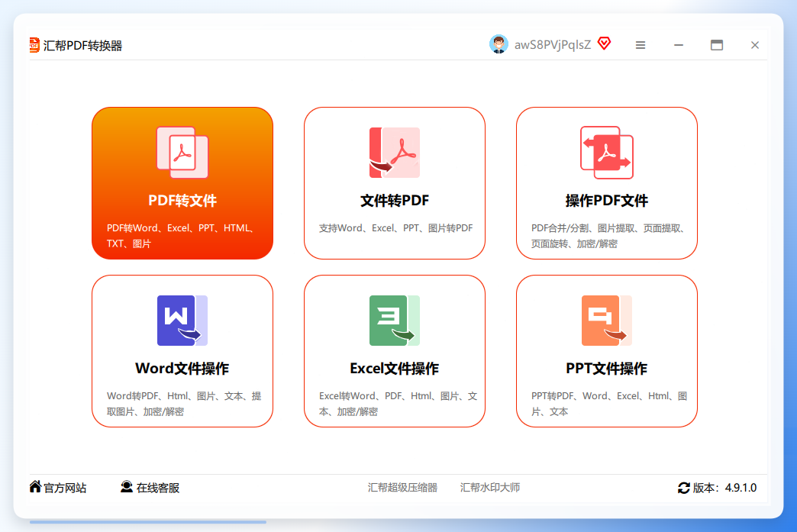This screenshot has width=797, height=532.
Task: Click the 汇帮PDF转换器 app logo
Action: 34,45
